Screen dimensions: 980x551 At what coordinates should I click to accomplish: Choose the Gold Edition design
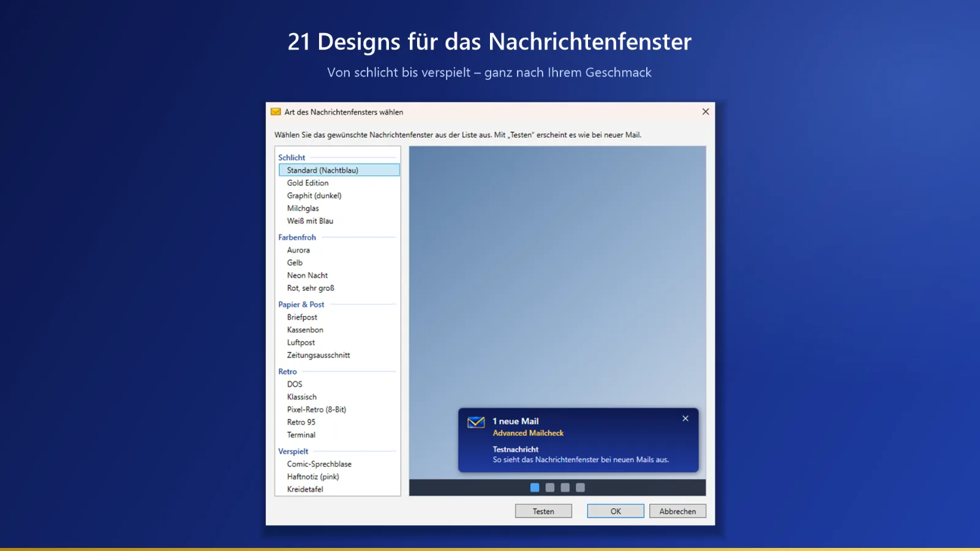click(x=339, y=183)
